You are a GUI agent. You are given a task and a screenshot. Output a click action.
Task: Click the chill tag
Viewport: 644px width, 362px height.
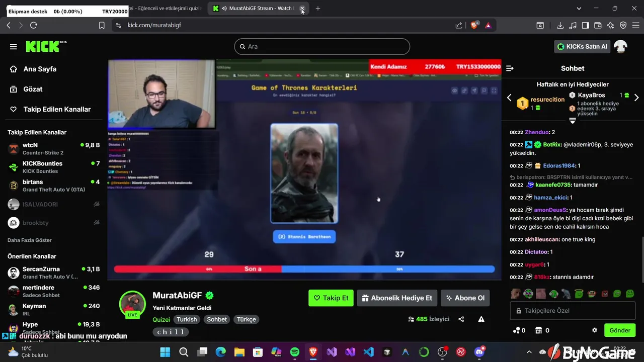coord(171,332)
